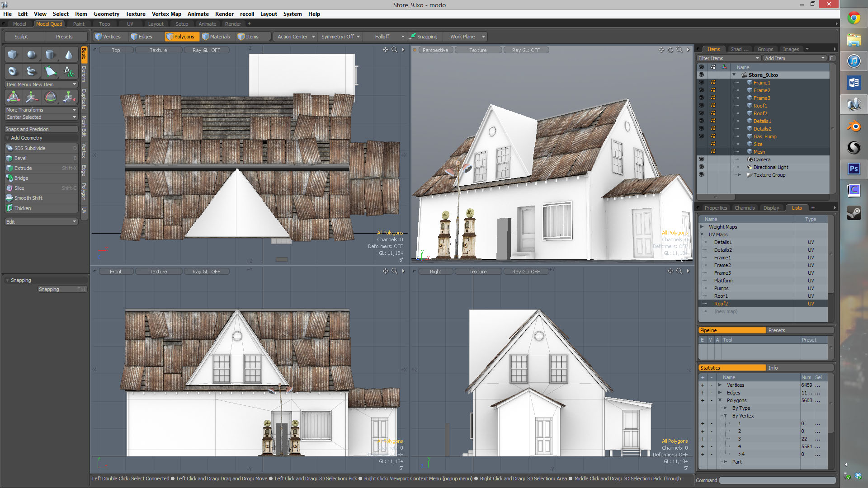Zoom icon in Top viewport header

[x=394, y=50]
